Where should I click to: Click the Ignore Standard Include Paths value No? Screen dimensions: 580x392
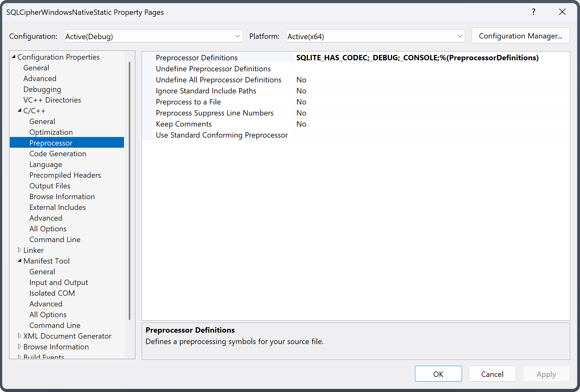click(x=432, y=91)
